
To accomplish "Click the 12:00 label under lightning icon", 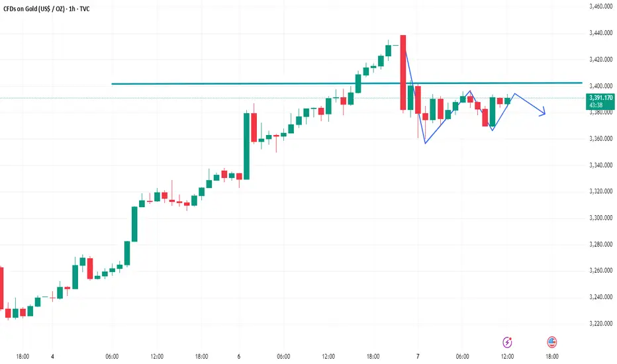I will point(507,357).
